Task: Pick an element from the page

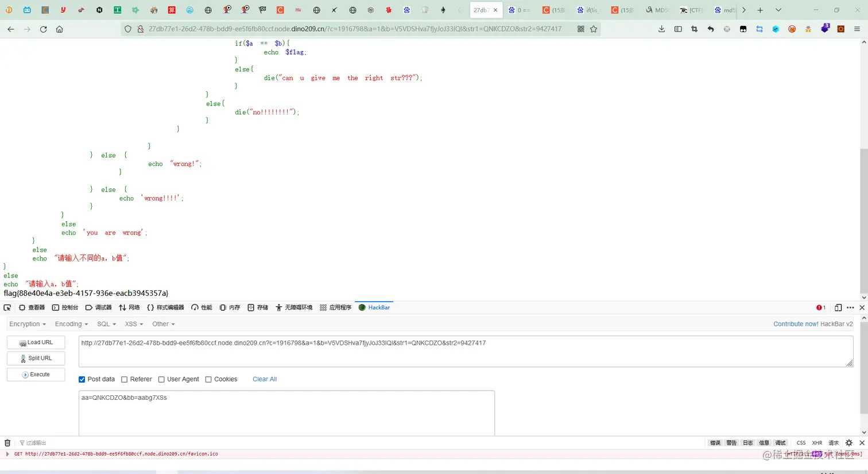Action: (x=7, y=307)
